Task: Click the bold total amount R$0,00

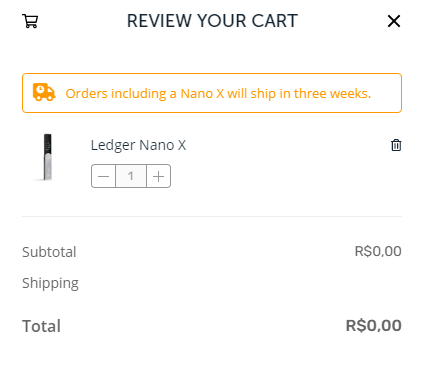Action: click(x=374, y=326)
